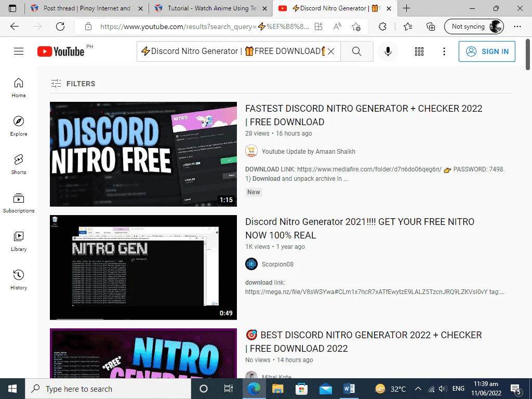532x399 pixels.
Task: Open the FASTEST DISCORD NITRO GENERATOR title
Action: 364,115
